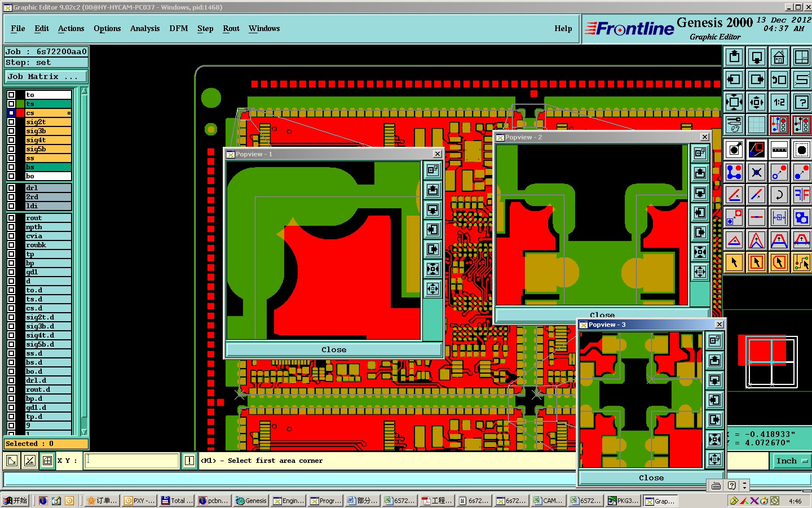This screenshot has height=508, width=812.
Task: Click the exclamation mark icon in status bar
Action: pos(189,461)
